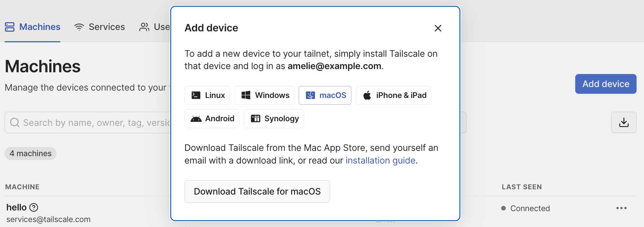Select Windows as the device platform

(264, 95)
